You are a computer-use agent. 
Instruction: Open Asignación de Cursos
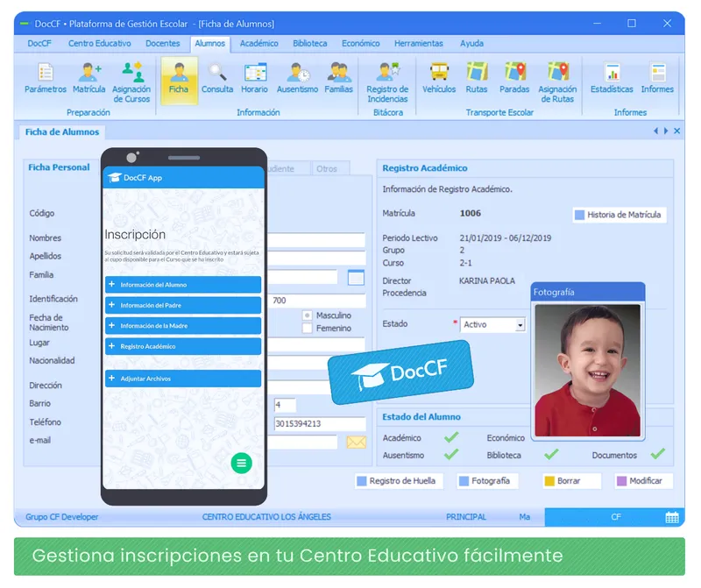[x=131, y=82]
